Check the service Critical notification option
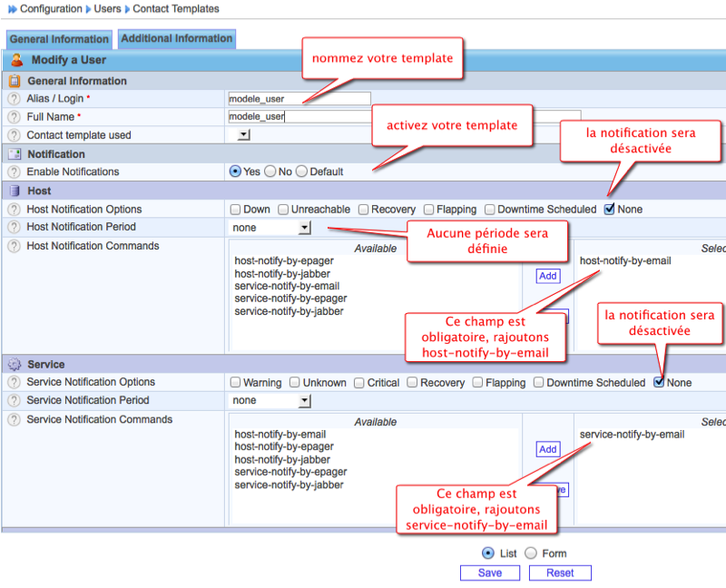The image size is (726, 588). pos(359,383)
